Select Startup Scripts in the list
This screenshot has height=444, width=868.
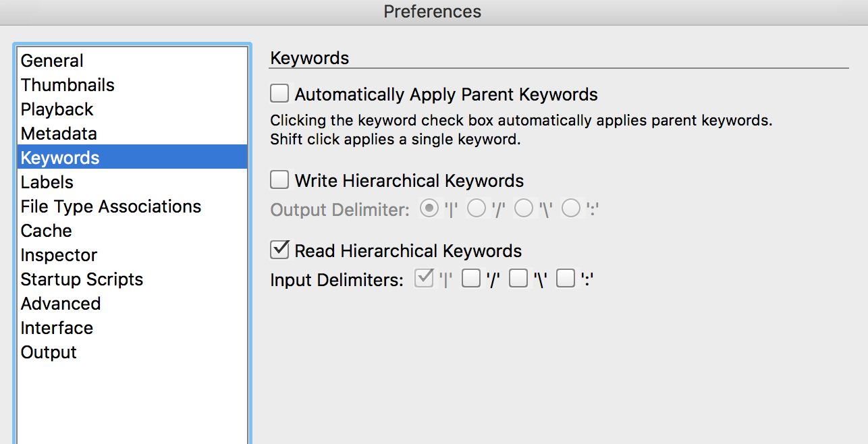tap(132, 279)
